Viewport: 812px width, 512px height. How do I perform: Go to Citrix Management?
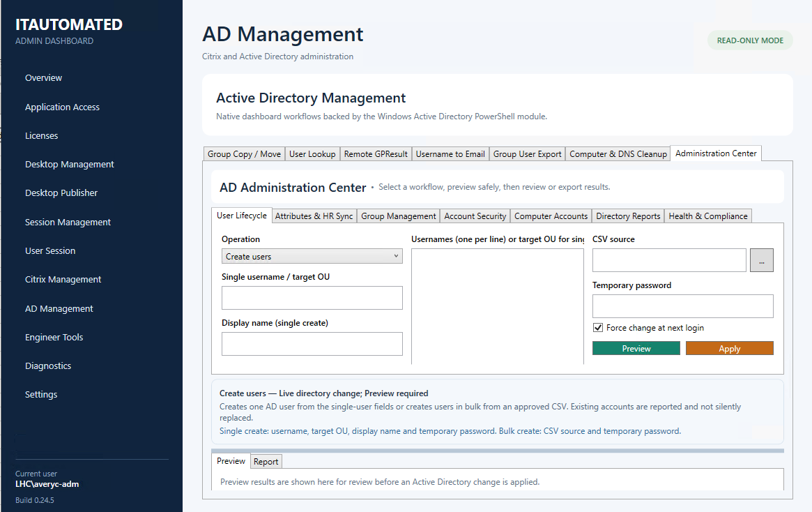[63, 279]
